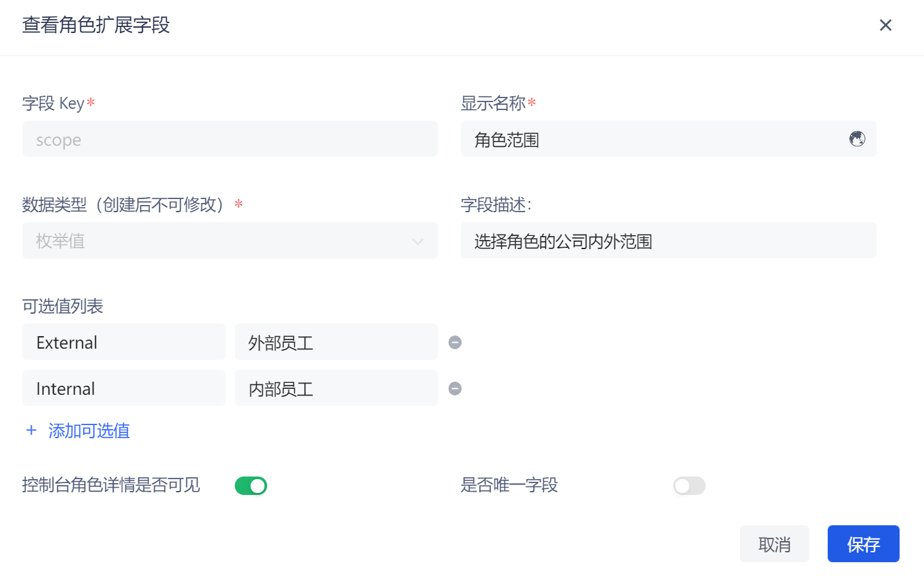Click the scope field key input
This screenshot has width=924, height=578.
pos(230,139)
